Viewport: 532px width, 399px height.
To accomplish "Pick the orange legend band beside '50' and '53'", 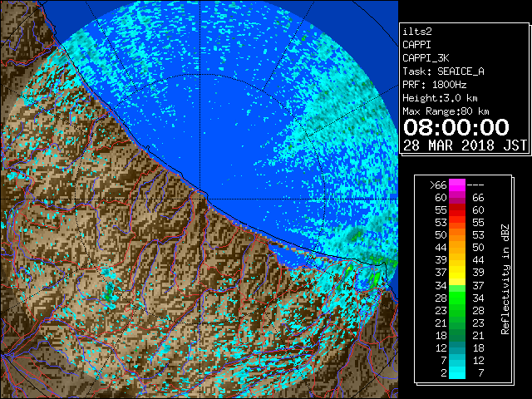I will tap(457, 235).
